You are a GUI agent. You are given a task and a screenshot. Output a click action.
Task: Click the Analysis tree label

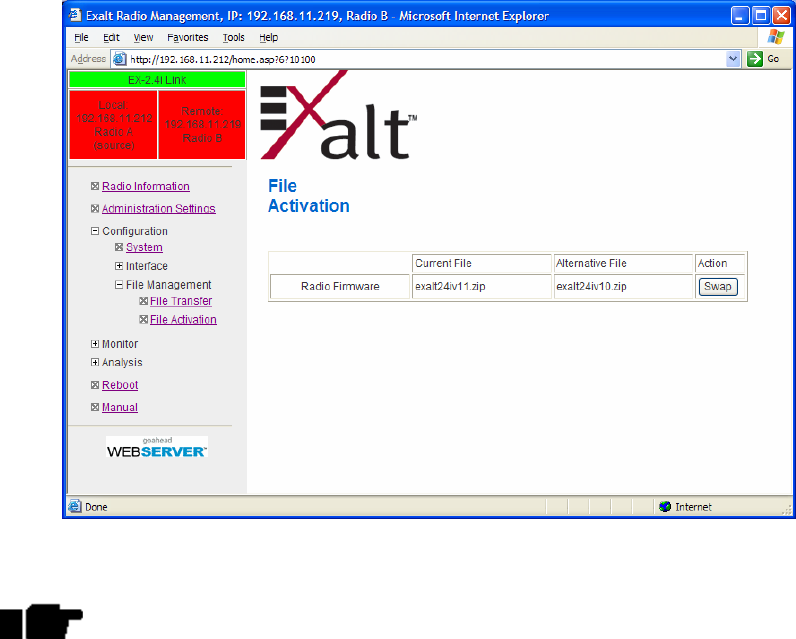pos(122,362)
